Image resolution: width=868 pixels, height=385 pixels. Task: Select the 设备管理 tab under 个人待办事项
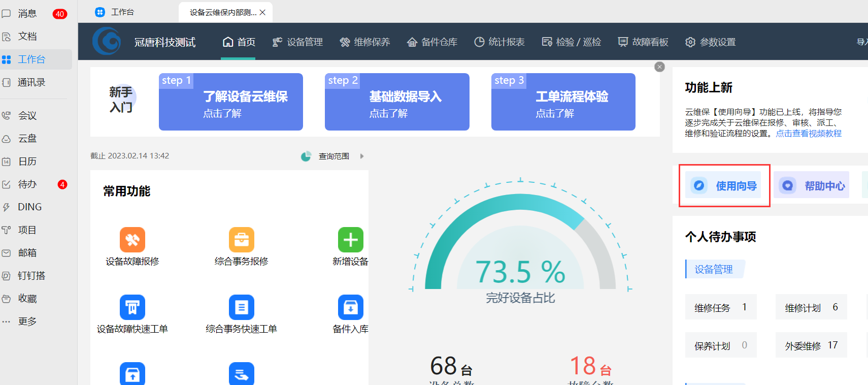point(715,269)
